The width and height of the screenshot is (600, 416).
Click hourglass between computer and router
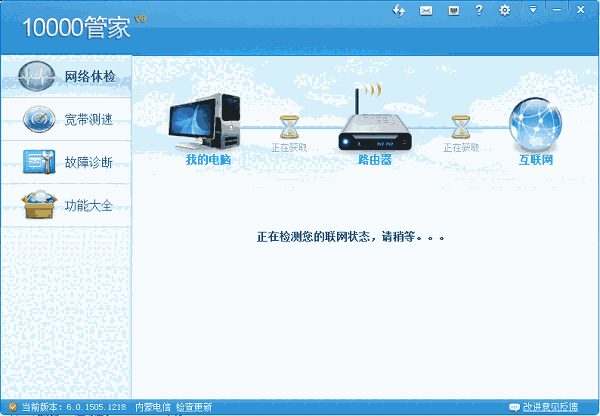[x=289, y=127]
